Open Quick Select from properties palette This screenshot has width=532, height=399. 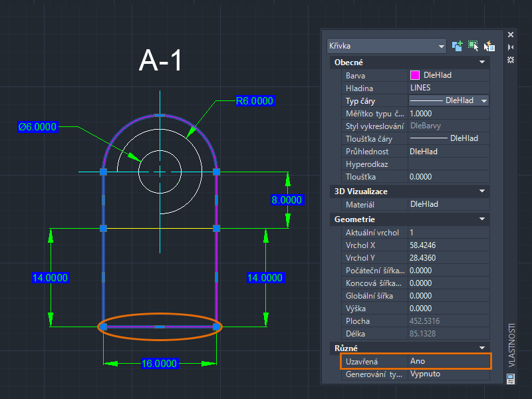tap(489, 46)
